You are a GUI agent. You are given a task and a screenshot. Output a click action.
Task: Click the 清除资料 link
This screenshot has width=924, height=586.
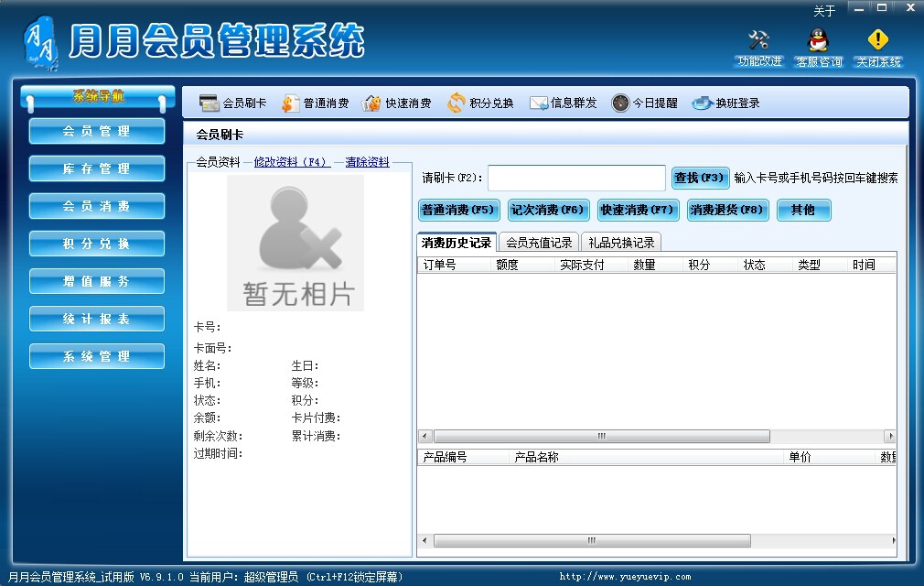pyautogui.click(x=367, y=162)
